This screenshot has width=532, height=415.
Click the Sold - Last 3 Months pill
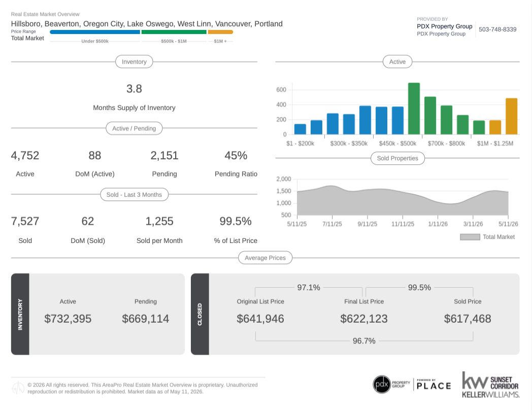(x=134, y=195)
